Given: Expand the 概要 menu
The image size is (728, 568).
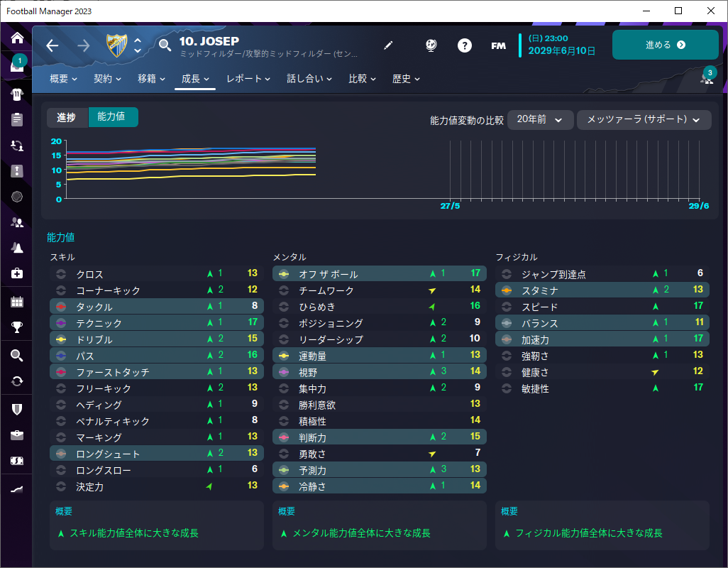Looking at the screenshot, I should [63, 79].
